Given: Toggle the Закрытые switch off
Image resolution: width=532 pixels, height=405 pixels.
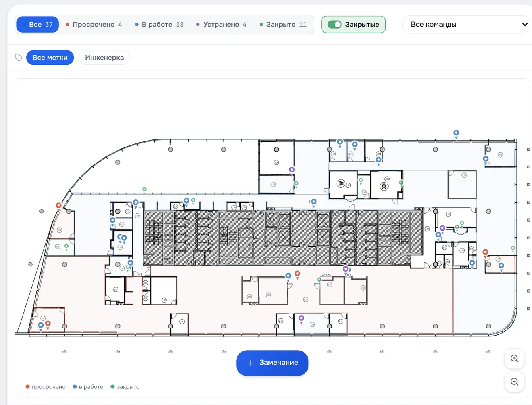Looking at the screenshot, I should pyautogui.click(x=335, y=25).
